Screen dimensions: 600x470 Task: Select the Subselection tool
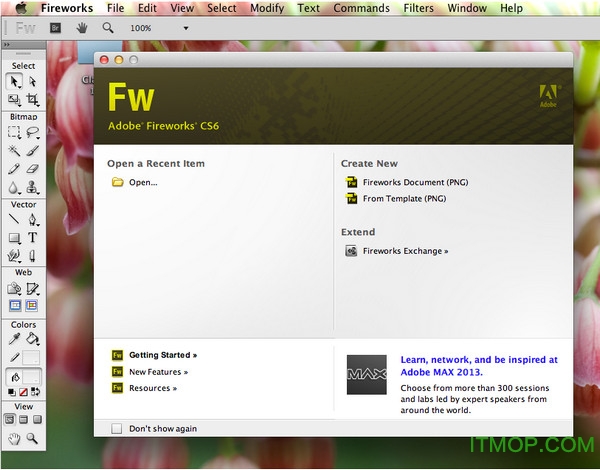point(33,82)
